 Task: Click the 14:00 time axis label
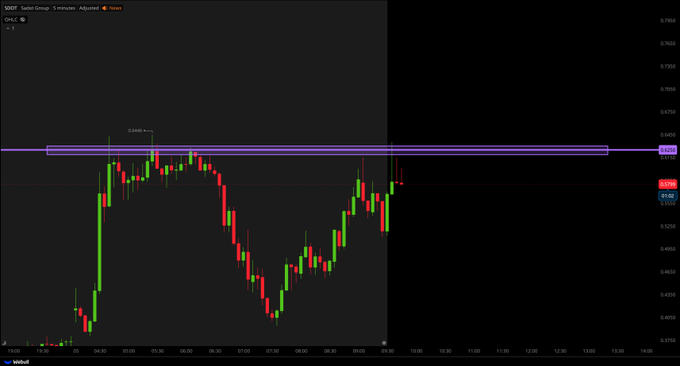click(646, 351)
